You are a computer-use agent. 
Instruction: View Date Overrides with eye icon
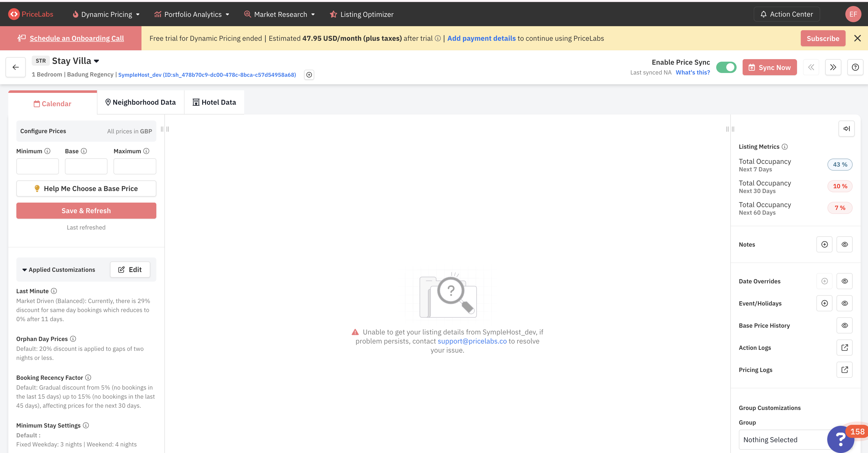click(844, 281)
